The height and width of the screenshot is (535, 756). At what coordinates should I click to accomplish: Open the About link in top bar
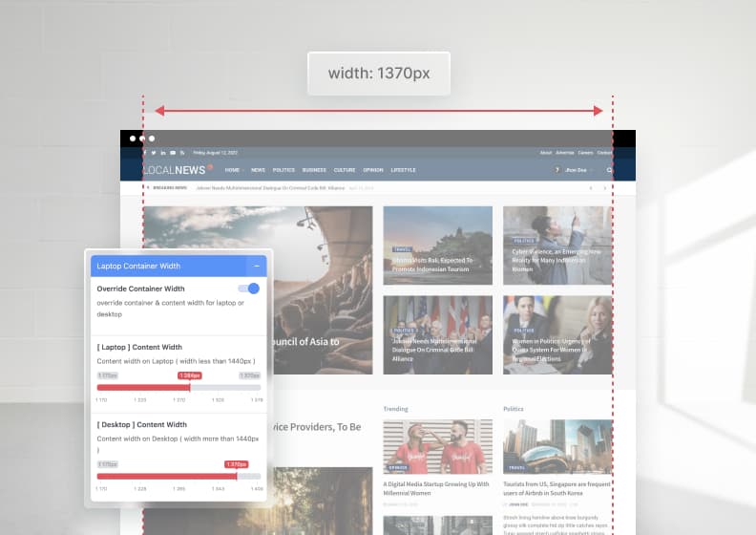(x=546, y=153)
